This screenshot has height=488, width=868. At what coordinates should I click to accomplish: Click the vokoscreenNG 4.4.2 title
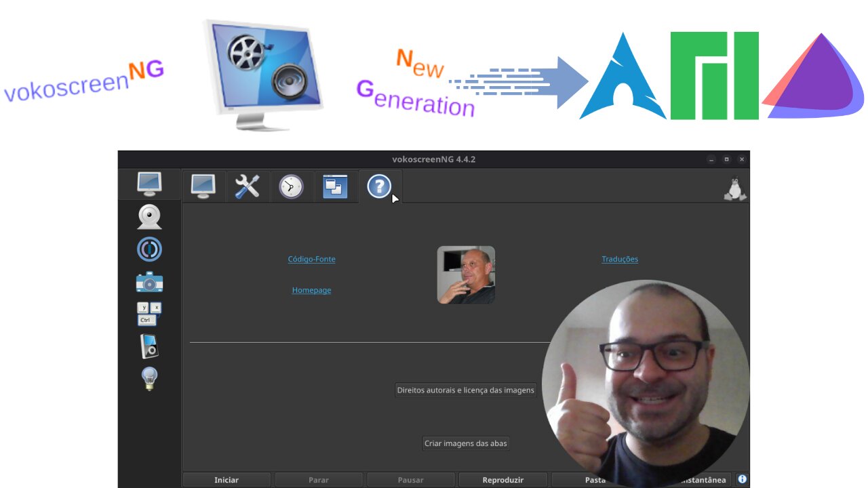click(434, 159)
